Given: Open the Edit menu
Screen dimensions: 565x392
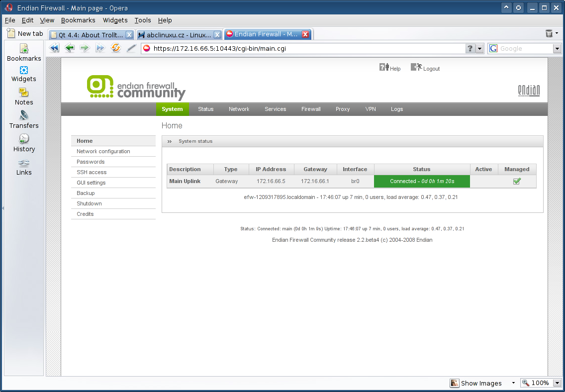Looking at the screenshot, I should [x=27, y=20].
